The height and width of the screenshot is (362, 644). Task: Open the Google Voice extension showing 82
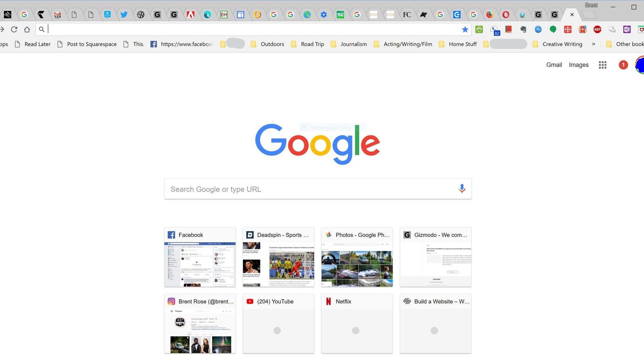pos(495,30)
